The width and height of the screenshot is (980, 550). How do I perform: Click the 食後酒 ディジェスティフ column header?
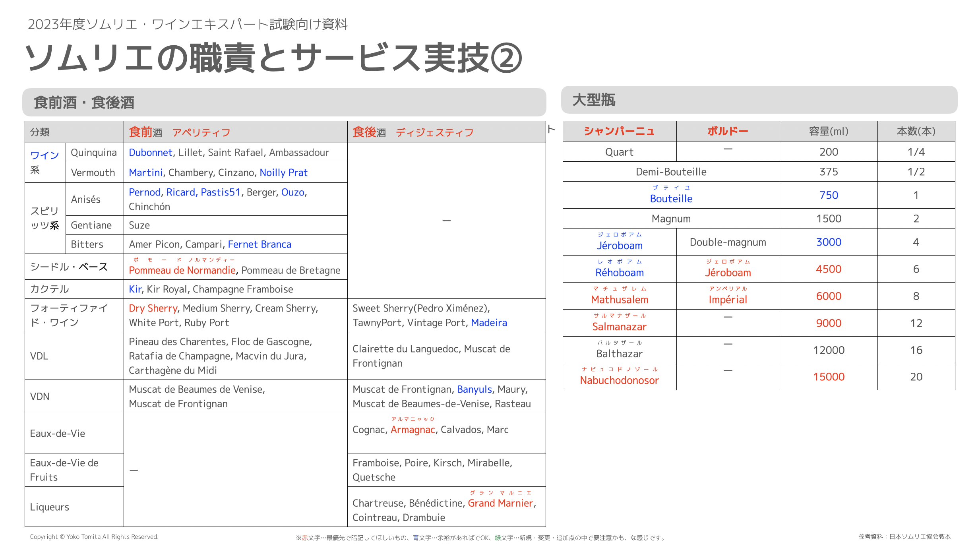tap(447, 132)
